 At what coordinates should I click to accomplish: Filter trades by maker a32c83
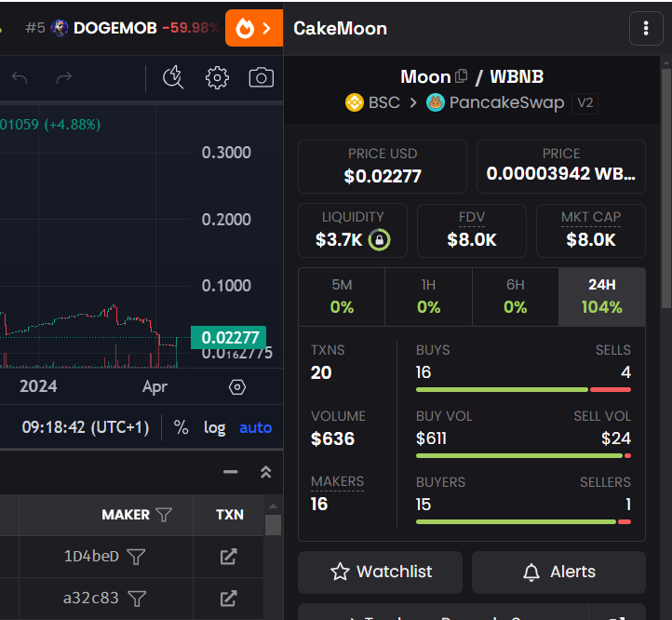click(137, 599)
